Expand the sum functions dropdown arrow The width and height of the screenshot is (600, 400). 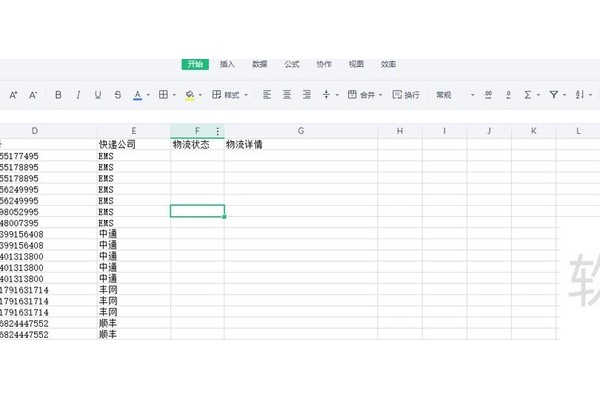click(x=538, y=95)
